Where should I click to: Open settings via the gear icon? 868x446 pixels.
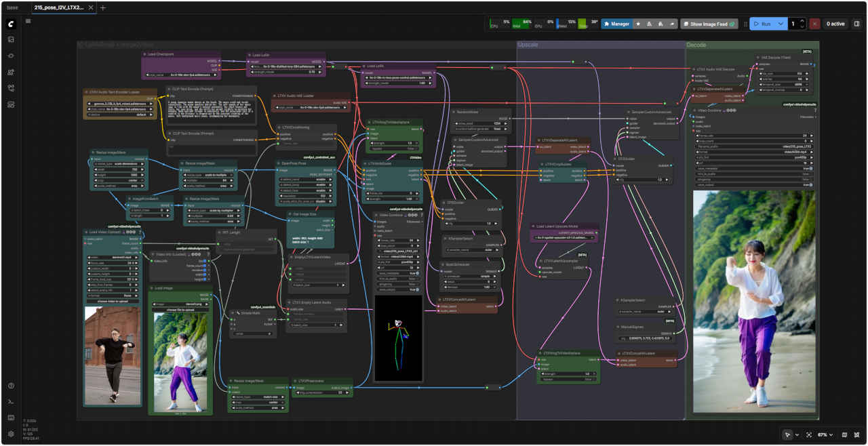11,434
